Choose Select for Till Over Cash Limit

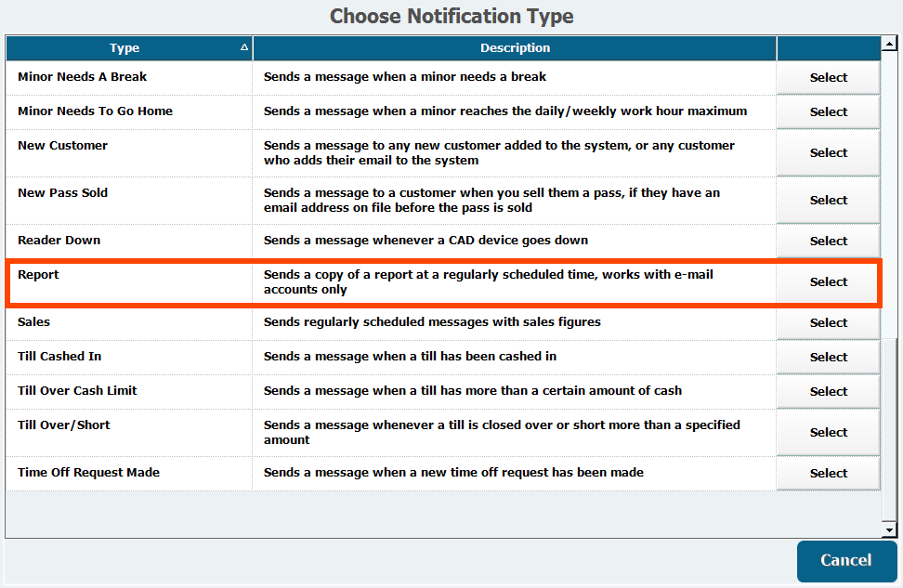828,392
